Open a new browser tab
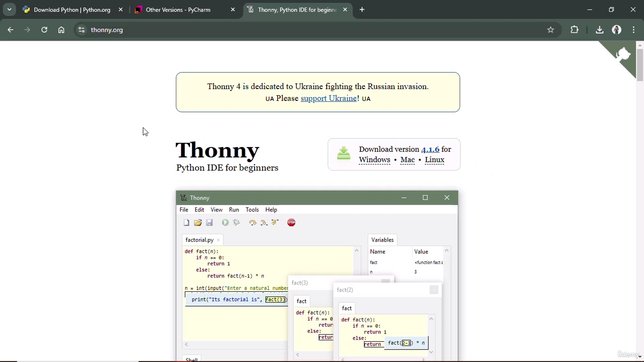Screen dimensions: 644x362 pos(362,10)
